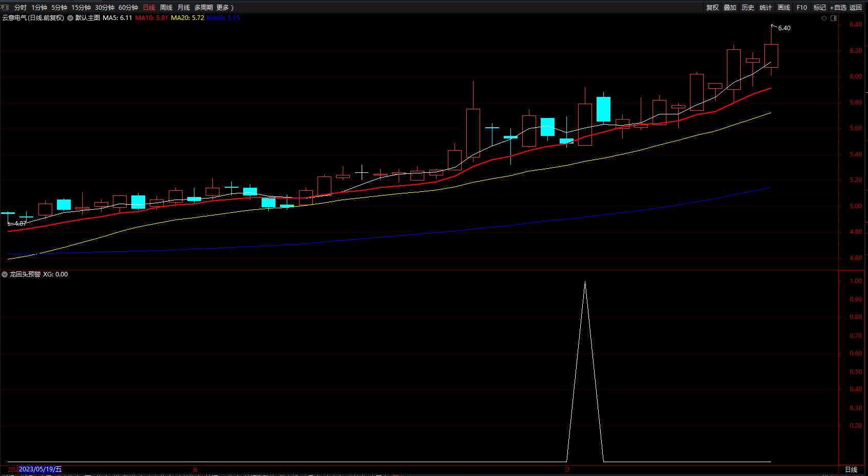Click the 1.00 label on indicator axis
Image resolution: width=868 pixels, height=476 pixels.
coord(856,281)
